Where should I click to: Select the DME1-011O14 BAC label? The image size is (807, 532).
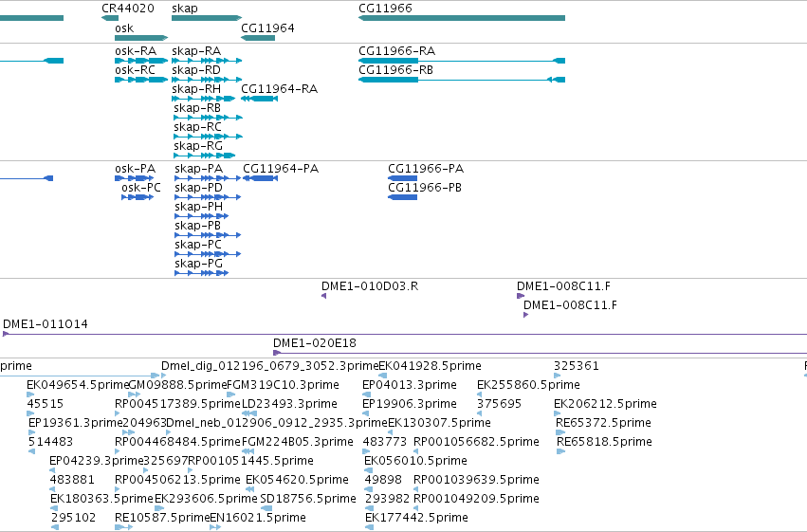(x=46, y=324)
